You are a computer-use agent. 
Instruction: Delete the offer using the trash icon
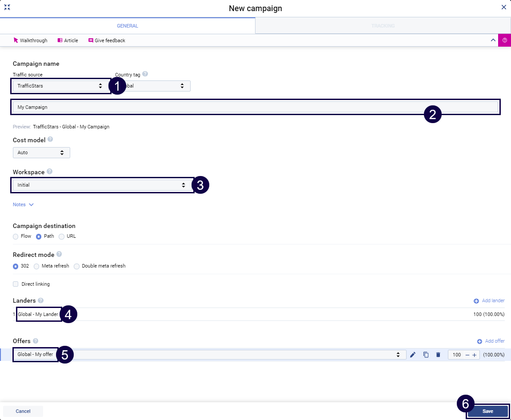tap(438, 355)
